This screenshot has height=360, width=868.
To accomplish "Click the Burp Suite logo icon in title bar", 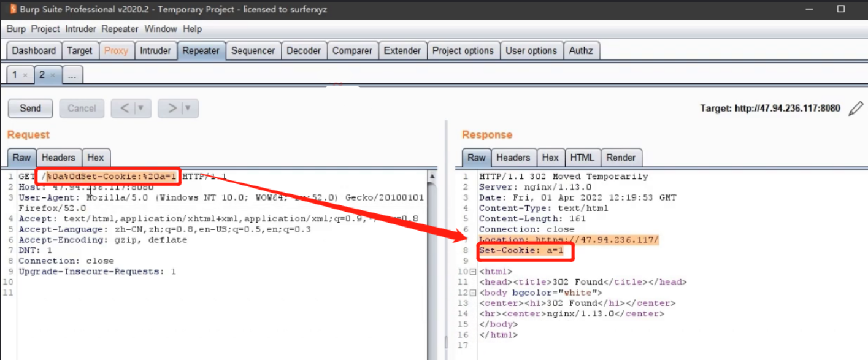I will point(13,9).
